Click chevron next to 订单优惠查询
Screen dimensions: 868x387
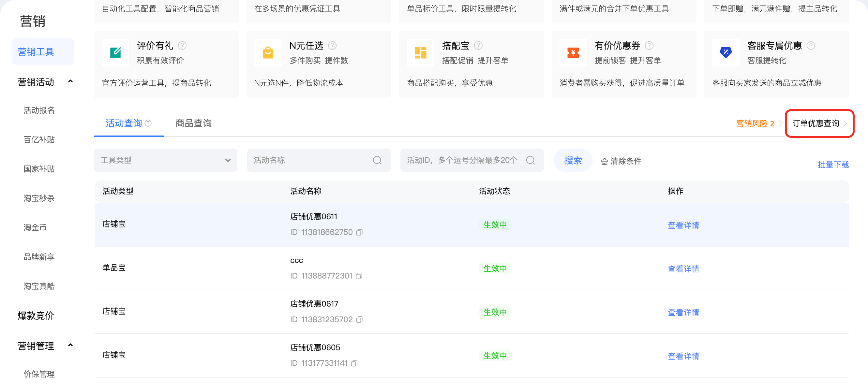click(845, 123)
